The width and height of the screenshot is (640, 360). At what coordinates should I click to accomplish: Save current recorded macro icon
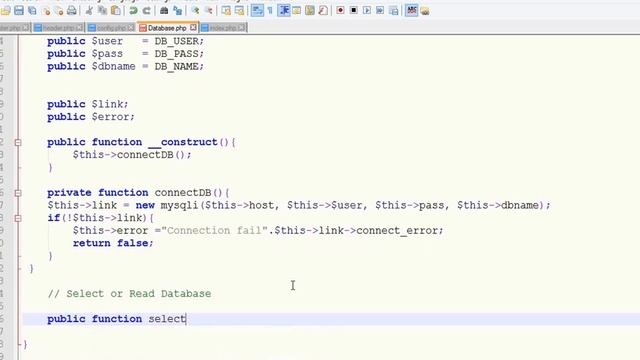[393, 10]
